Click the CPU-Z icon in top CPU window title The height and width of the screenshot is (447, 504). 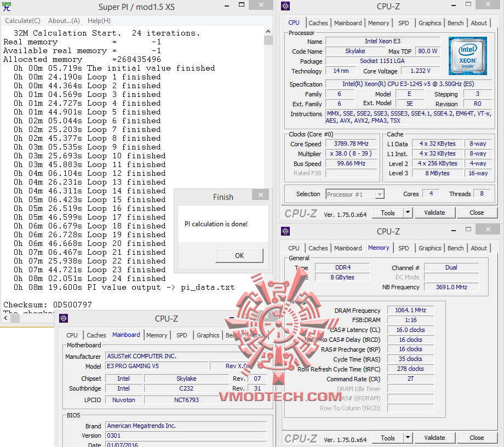point(285,6)
